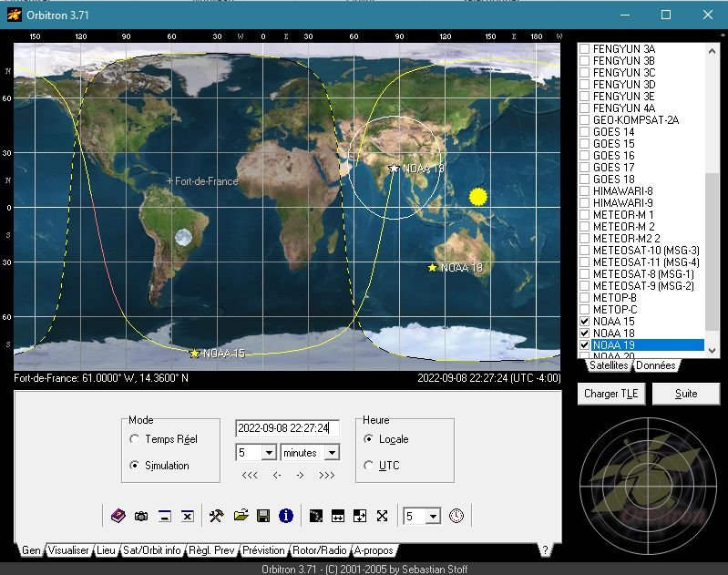The width and height of the screenshot is (728, 575).
Task: Click the yellow NOAA 18 star marker on map
Action: point(432,268)
